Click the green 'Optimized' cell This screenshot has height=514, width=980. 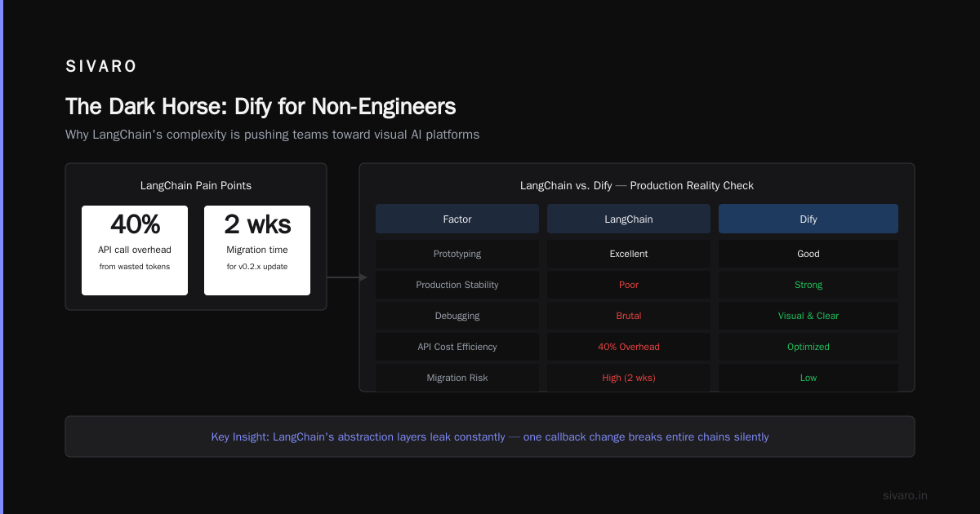tap(808, 347)
